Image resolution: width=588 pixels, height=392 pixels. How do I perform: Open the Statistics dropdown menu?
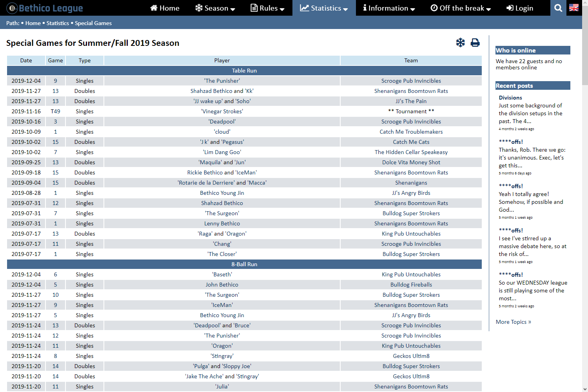pyautogui.click(x=324, y=8)
